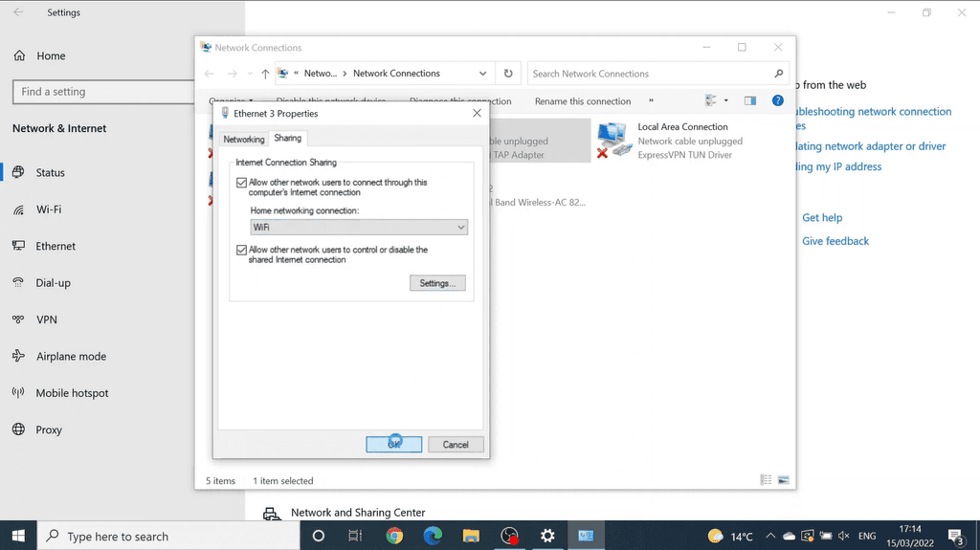Go back in the Settings window
This screenshot has height=550, width=980.
(19, 12)
